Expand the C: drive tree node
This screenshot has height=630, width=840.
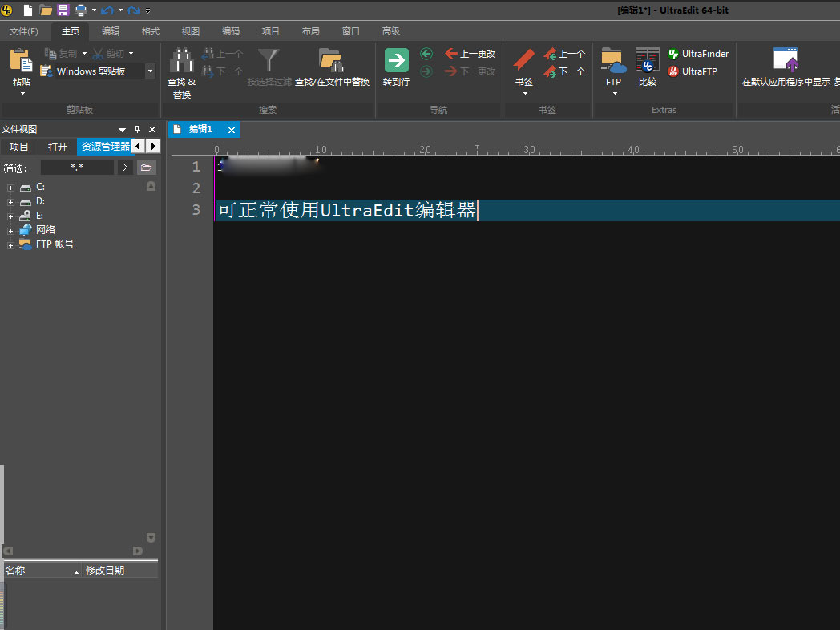(11, 187)
